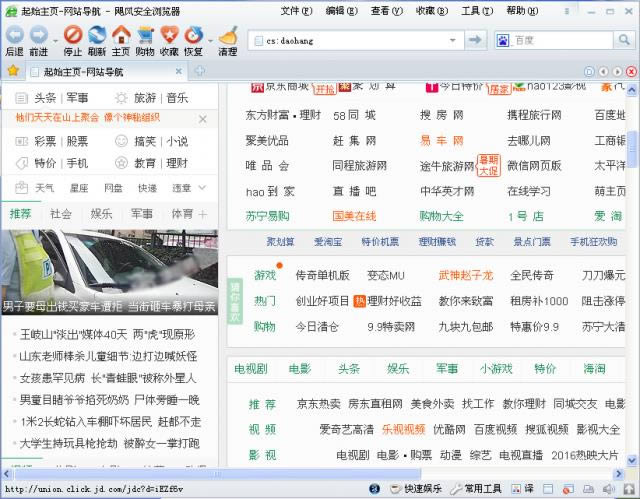Expand the restore (恢复) dropdown arrow
The height and width of the screenshot is (499, 640).
(210, 41)
